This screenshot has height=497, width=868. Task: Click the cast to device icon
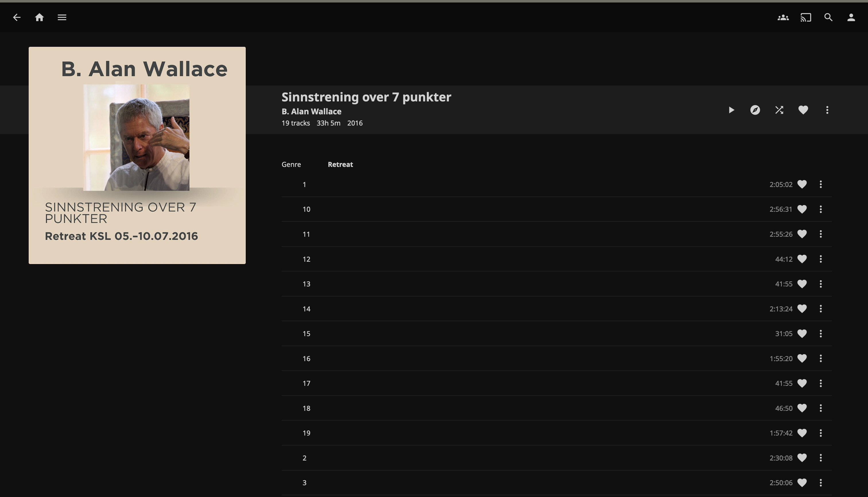806,18
